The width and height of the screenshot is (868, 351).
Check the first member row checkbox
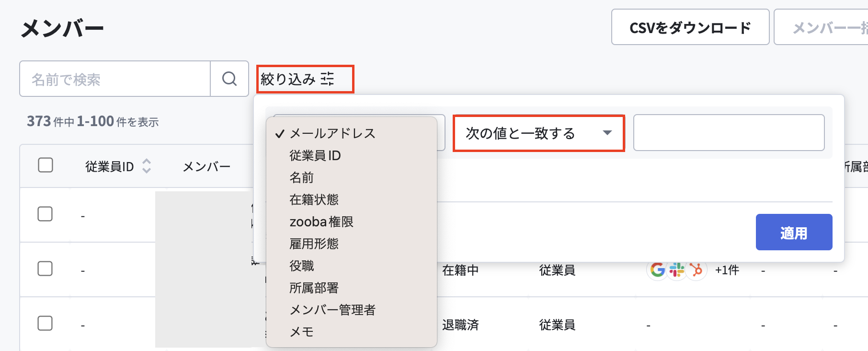click(45, 214)
